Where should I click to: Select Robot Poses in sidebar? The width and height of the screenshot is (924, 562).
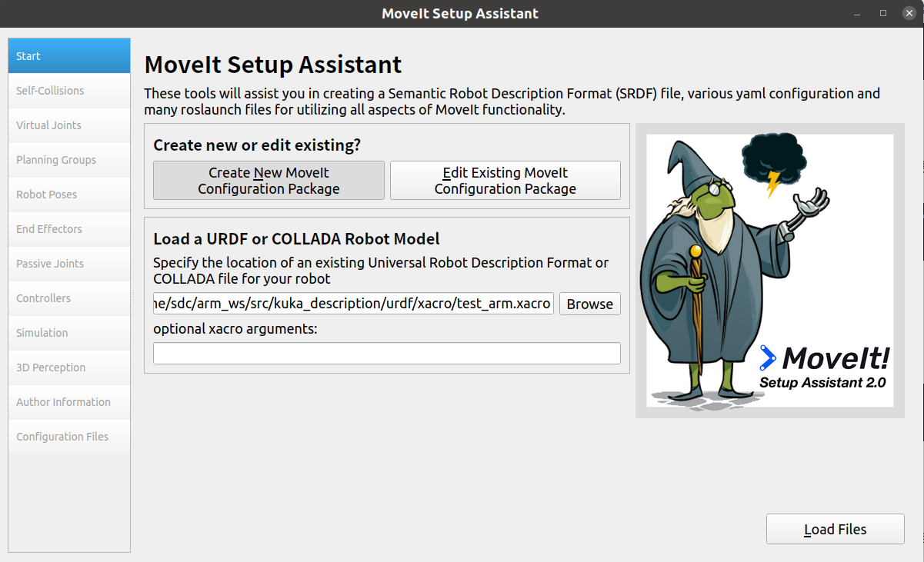pos(69,195)
